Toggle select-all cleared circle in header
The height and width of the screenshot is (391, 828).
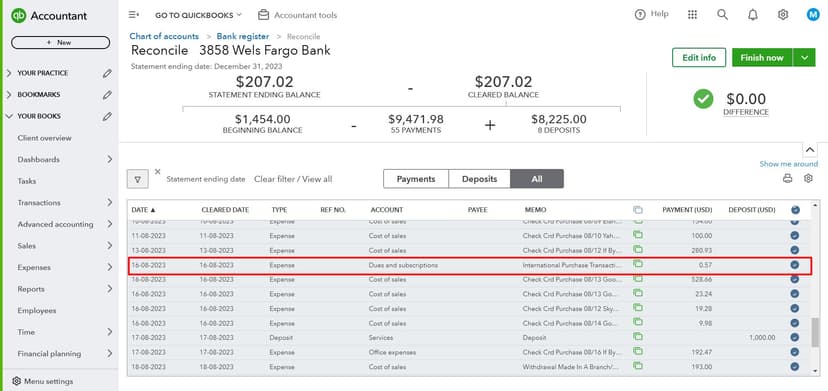click(795, 210)
